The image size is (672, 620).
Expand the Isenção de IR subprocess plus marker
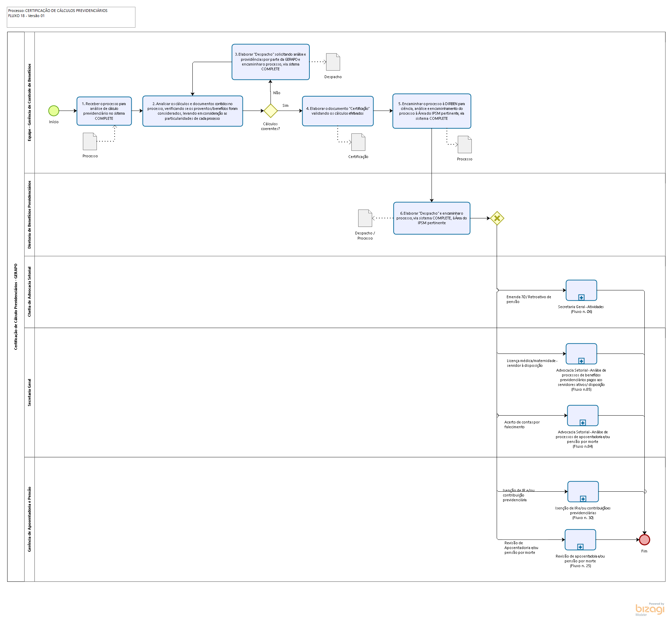coord(583,499)
